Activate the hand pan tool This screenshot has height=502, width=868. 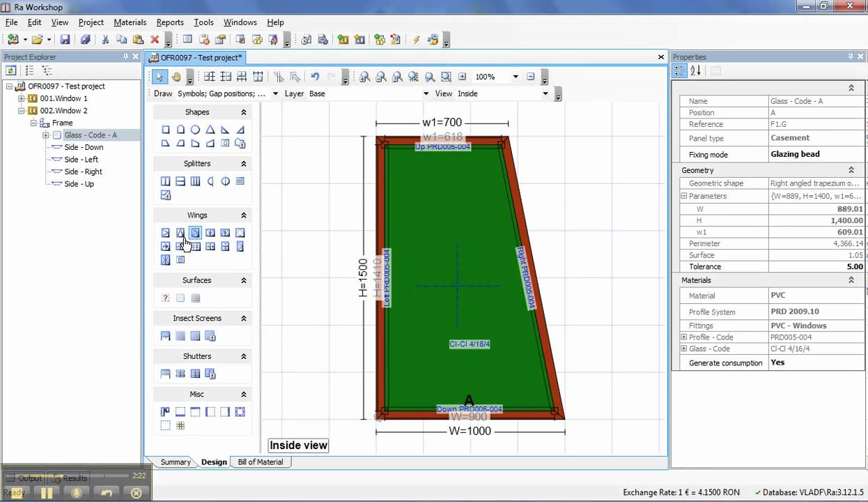[x=176, y=77]
